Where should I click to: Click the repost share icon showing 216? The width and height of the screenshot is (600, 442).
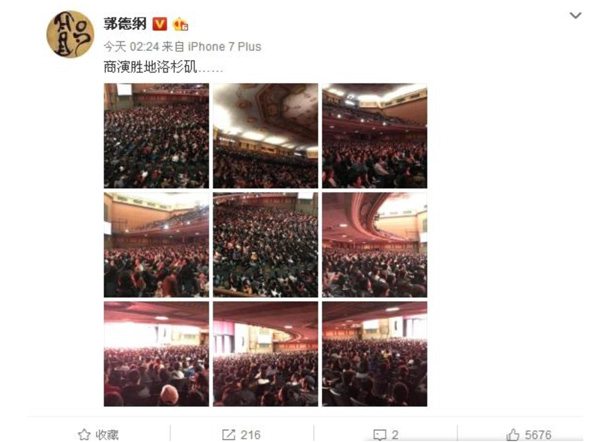[228, 435]
